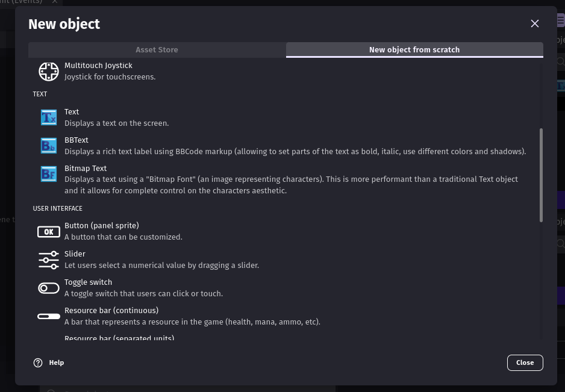The image size is (565, 392).
Task: Click the USER INTERFACE section header
Action: click(x=58, y=208)
